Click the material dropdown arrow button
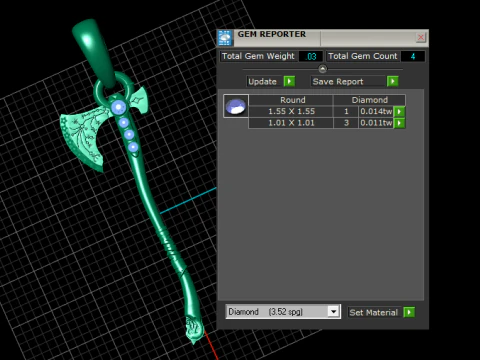 pyautogui.click(x=333, y=312)
